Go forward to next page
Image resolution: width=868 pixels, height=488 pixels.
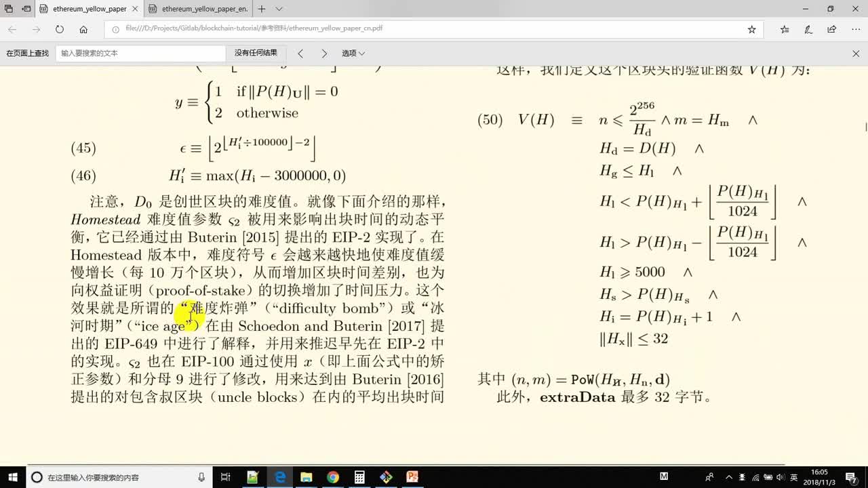[x=36, y=30]
